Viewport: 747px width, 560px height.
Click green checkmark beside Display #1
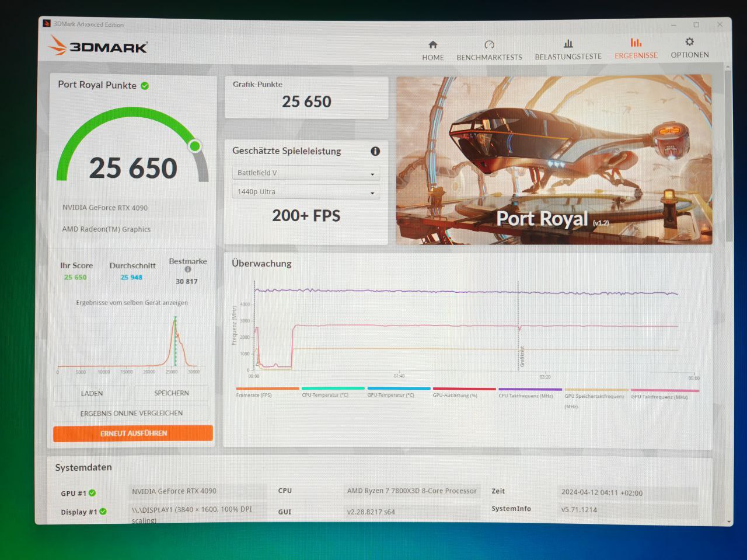click(x=103, y=512)
